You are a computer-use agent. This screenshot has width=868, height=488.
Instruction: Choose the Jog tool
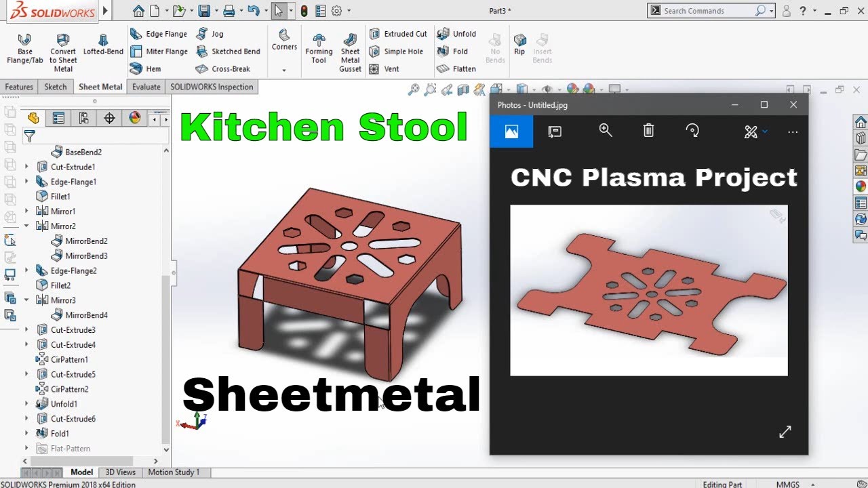210,34
